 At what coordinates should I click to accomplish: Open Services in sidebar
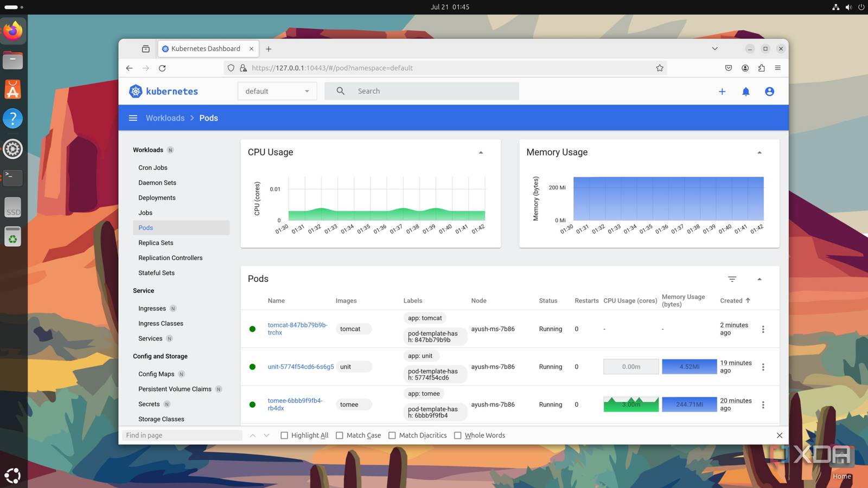[150, 338]
